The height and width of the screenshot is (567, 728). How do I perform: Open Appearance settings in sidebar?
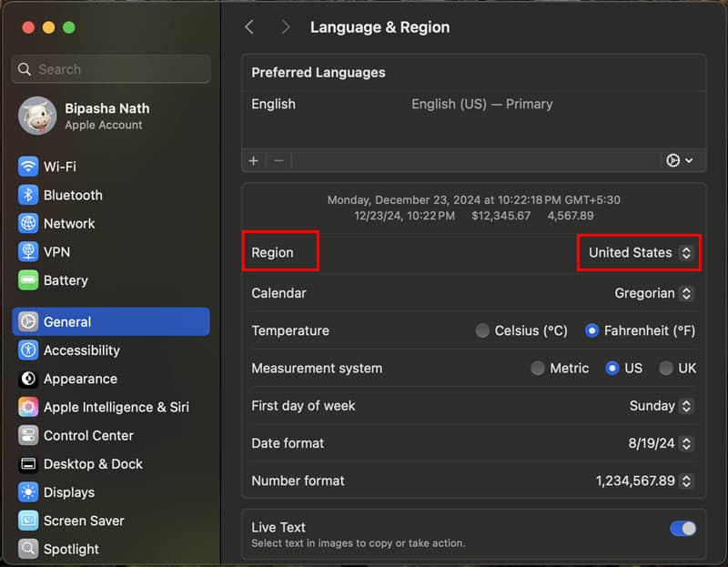(x=80, y=379)
